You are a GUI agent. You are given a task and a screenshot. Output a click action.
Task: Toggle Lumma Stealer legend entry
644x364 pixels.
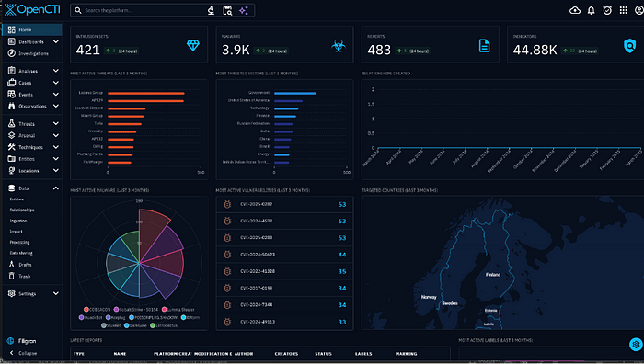pos(178,310)
